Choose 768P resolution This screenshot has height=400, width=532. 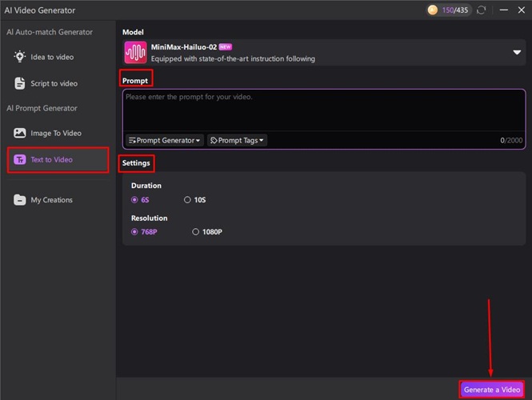click(134, 232)
